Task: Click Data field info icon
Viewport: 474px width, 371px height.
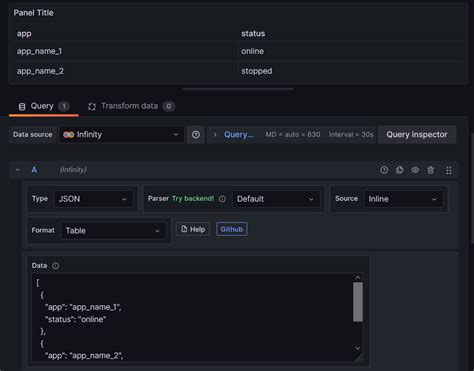Action: click(x=56, y=266)
